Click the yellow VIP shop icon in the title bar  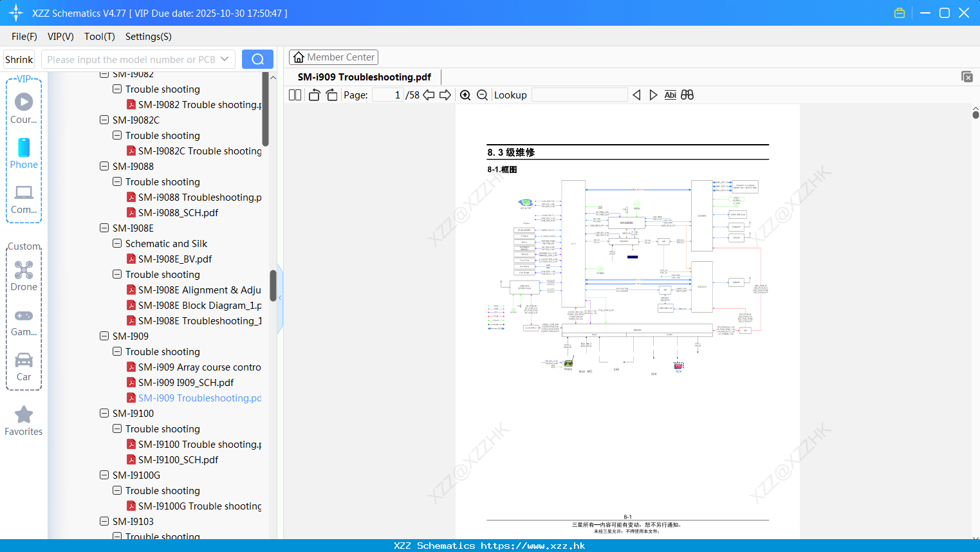[x=900, y=13]
